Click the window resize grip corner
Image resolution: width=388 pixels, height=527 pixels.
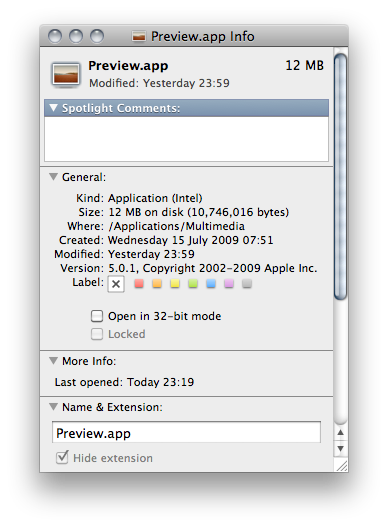[x=342, y=466]
